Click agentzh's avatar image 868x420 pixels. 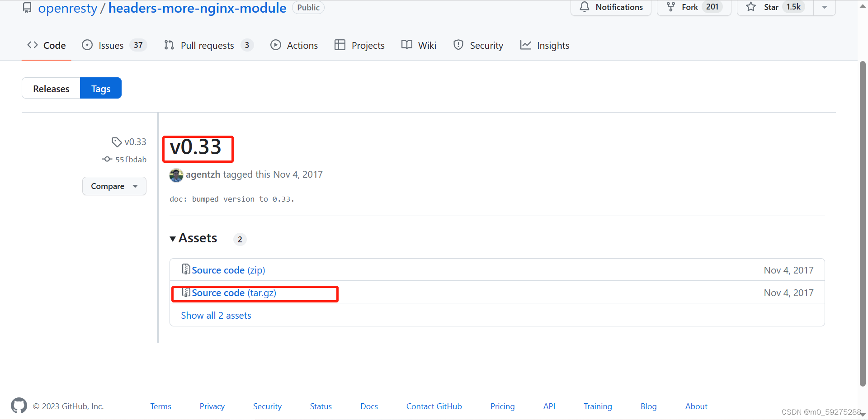[176, 175]
